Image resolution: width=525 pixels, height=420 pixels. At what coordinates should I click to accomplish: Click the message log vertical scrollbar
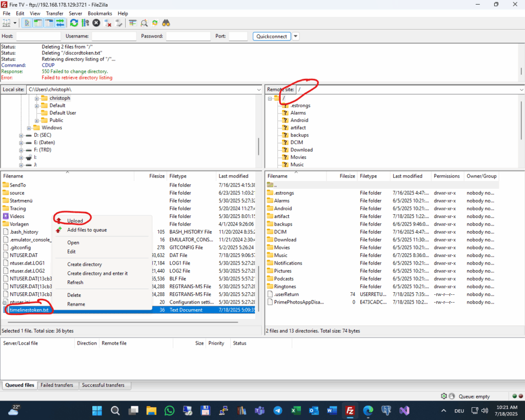(521, 71)
